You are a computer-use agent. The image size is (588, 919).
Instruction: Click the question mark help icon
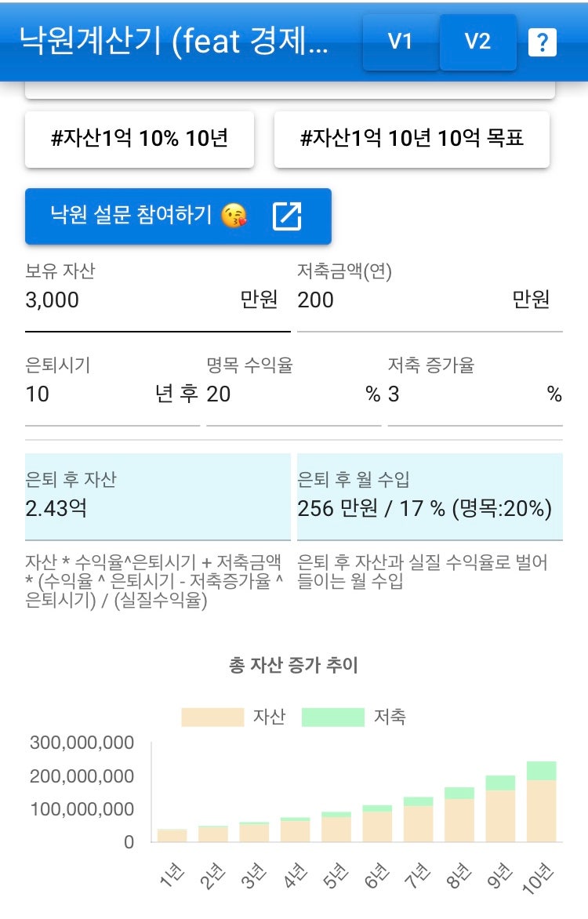click(542, 42)
